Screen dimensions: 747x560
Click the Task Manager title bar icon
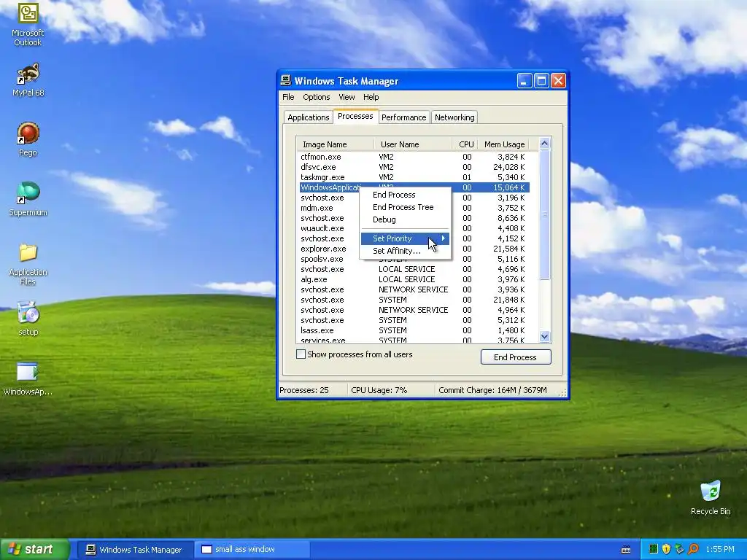286,80
